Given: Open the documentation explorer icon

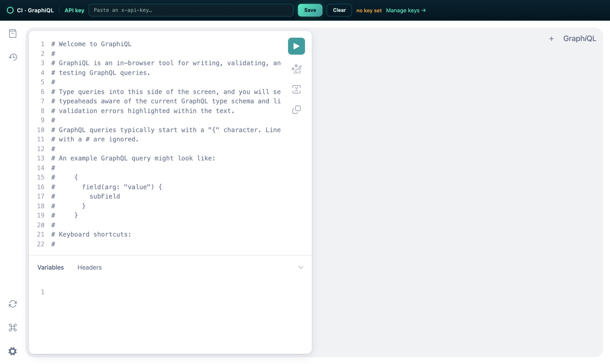Looking at the screenshot, I should [13, 34].
